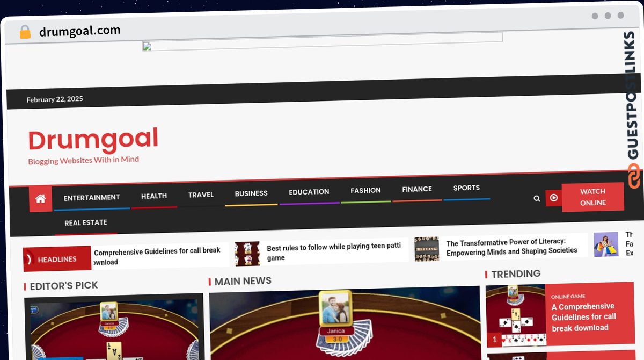Open the Finance menu item
644x360 pixels.
(417, 189)
